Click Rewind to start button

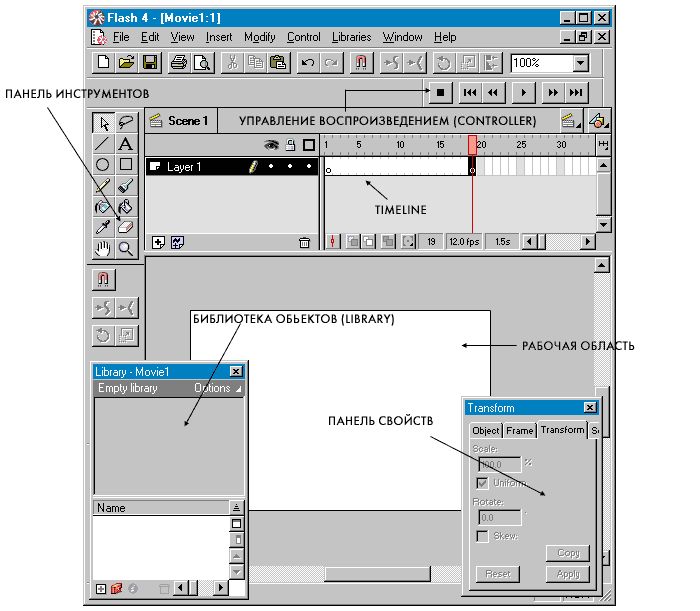[470, 92]
